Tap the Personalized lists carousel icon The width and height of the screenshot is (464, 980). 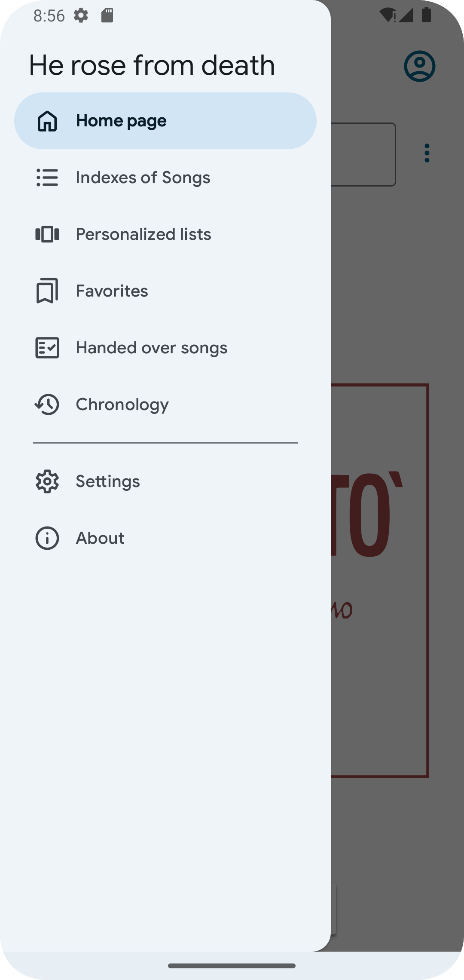click(47, 234)
